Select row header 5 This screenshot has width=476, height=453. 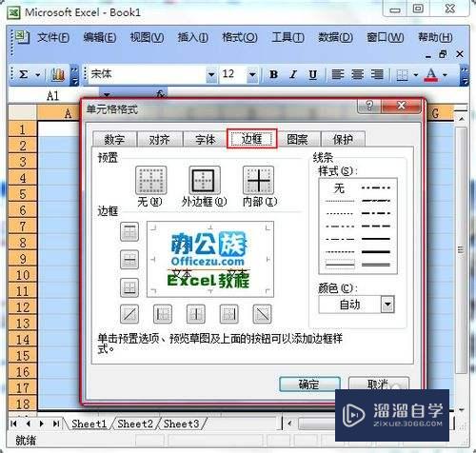[x=23, y=193]
